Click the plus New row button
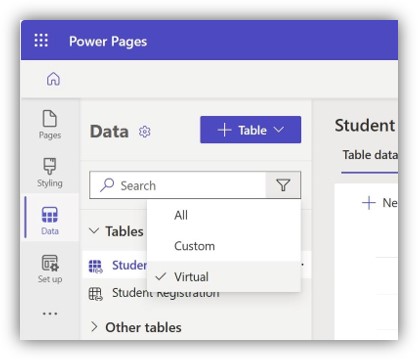 point(379,203)
